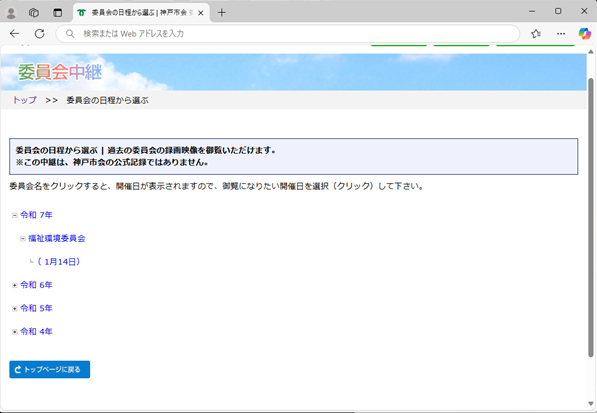Open the (1月14日) session link
Viewport: 597px width, 413px height.
(59, 262)
